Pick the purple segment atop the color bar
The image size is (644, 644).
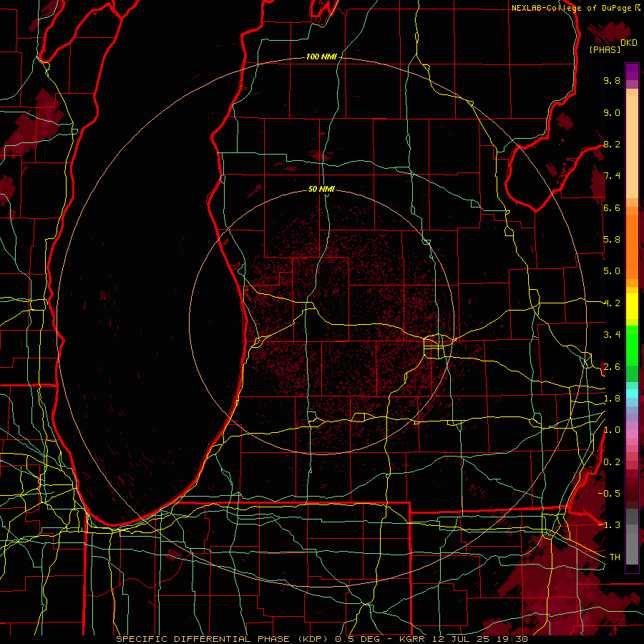point(632,72)
